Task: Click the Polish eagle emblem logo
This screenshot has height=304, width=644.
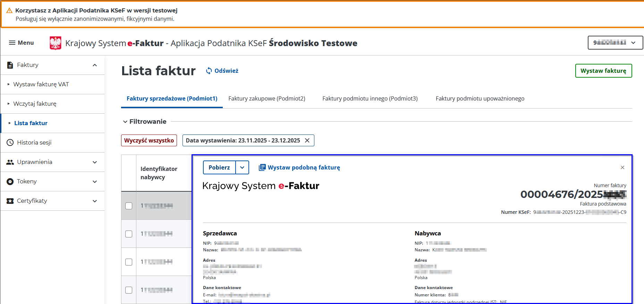Action: 56,43
